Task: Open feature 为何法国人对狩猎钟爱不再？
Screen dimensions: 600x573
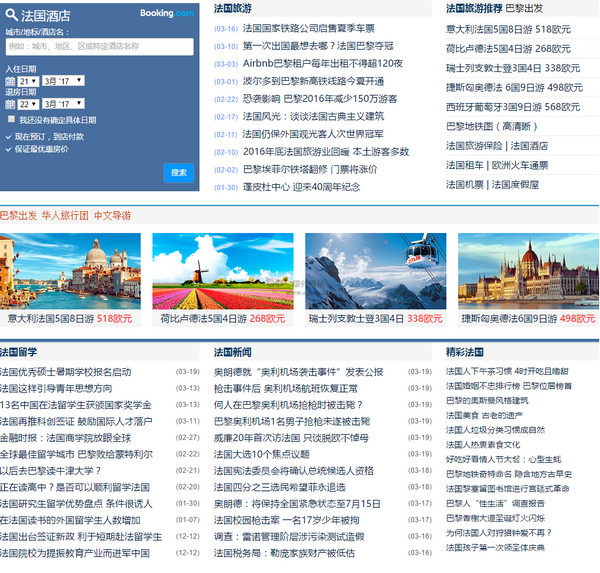Action: 499,533
